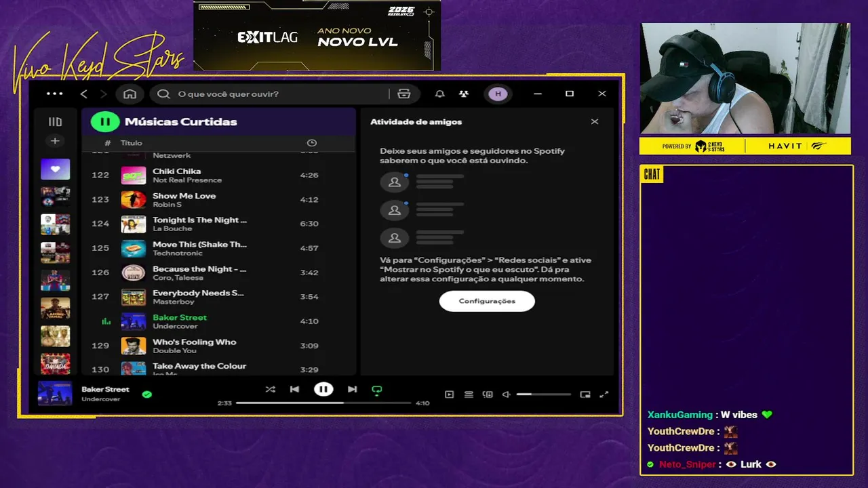Open artist link Robin S
The width and height of the screenshot is (868, 488).
pos(167,205)
